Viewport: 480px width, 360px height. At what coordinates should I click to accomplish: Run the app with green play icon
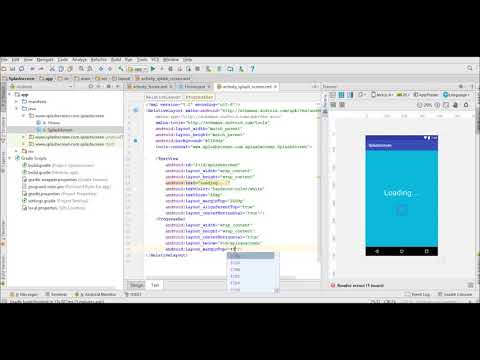pos(153,69)
